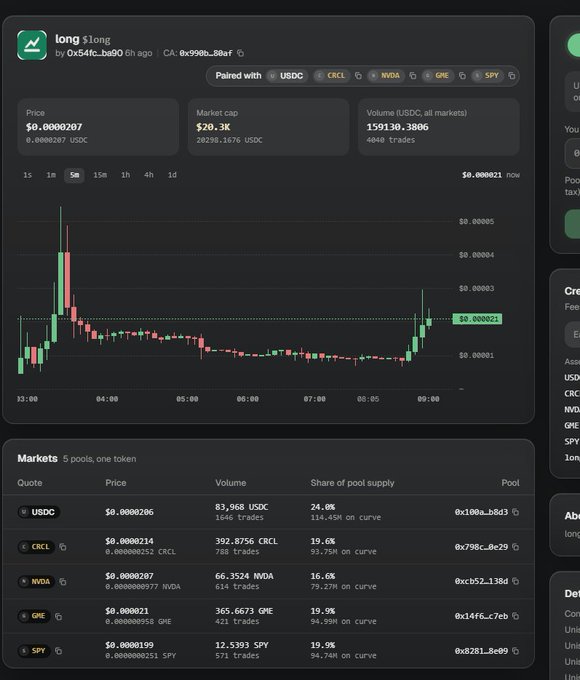This screenshot has width=580, height=680.
Task: Click pool address 0x100a…b8d3
Action: pyautogui.click(x=481, y=512)
